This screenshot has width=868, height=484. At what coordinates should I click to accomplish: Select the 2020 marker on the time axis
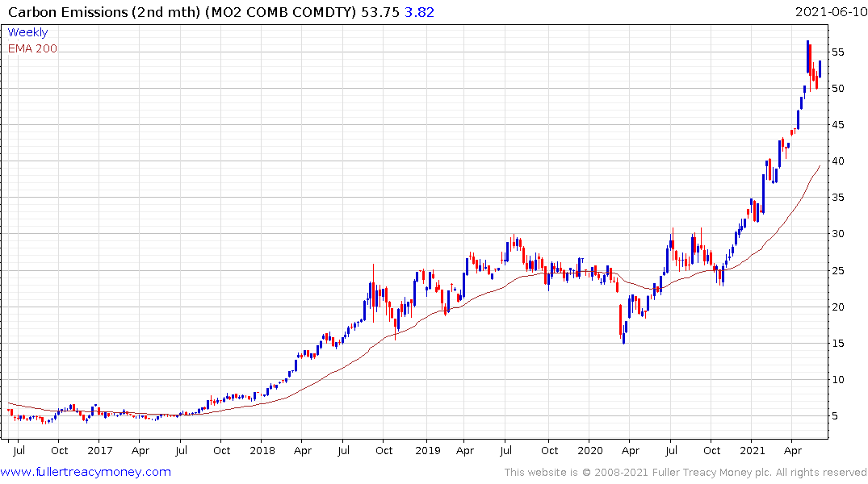(x=590, y=450)
